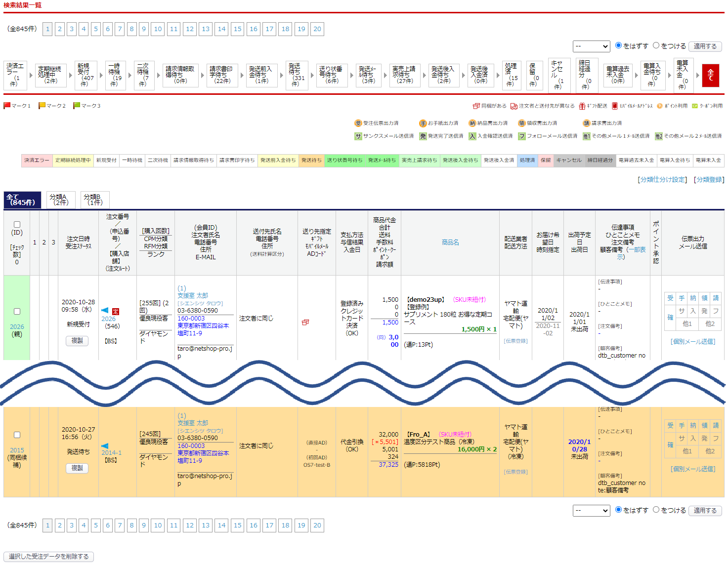Image resolution: width=728 pixels, height=566 pixels.
Task: Go to page 10 in top pagination
Action: 158,29
